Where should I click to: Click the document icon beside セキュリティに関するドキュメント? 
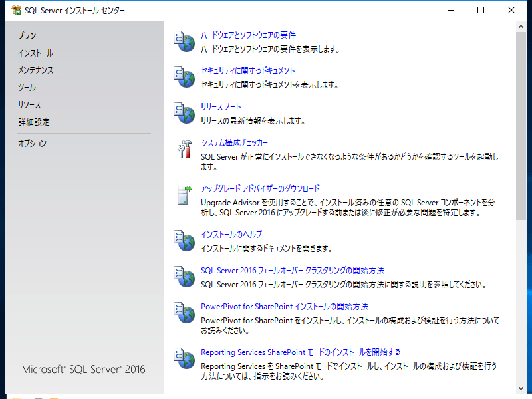tap(184, 77)
